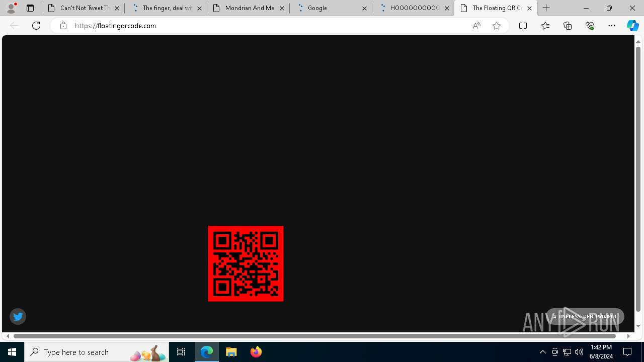The image size is (644, 362).
Task: Close the Google tab
Action: coord(364,8)
